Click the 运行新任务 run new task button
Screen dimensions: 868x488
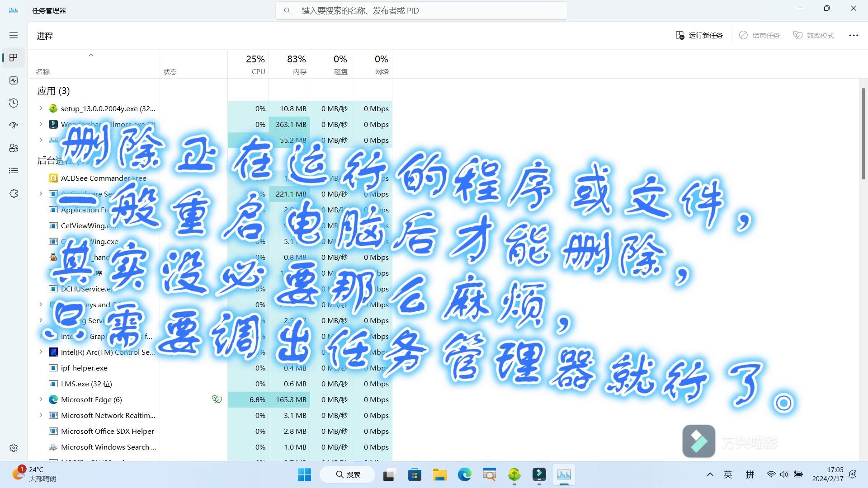tap(699, 35)
